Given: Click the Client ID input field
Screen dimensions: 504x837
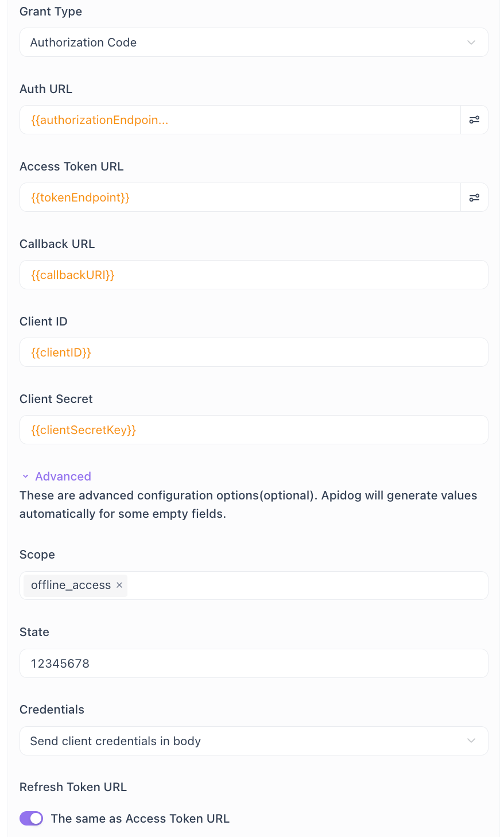Looking at the screenshot, I should 254,352.
